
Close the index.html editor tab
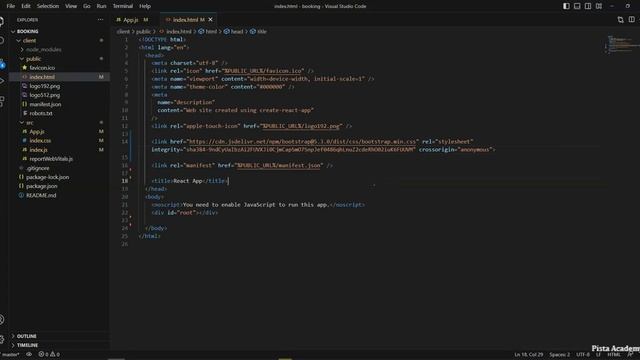click(x=211, y=20)
